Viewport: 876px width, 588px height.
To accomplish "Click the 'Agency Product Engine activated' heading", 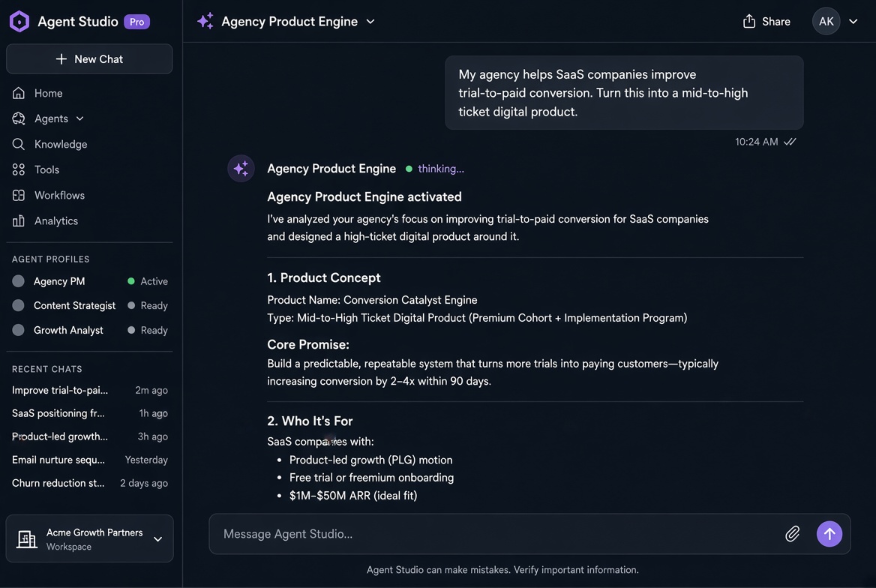I will (x=364, y=196).
